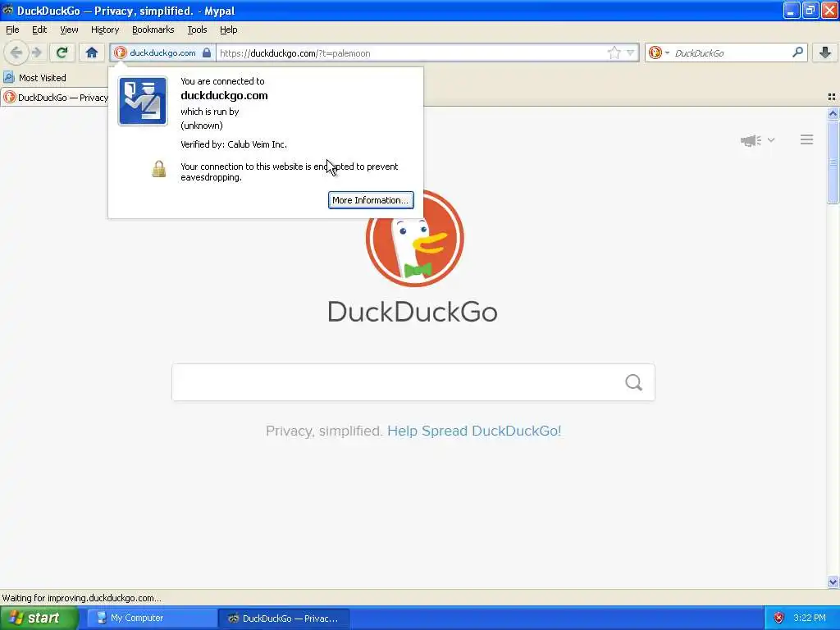Open the Downloads arrow button
840x630 pixels.
pyautogui.click(x=825, y=52)
